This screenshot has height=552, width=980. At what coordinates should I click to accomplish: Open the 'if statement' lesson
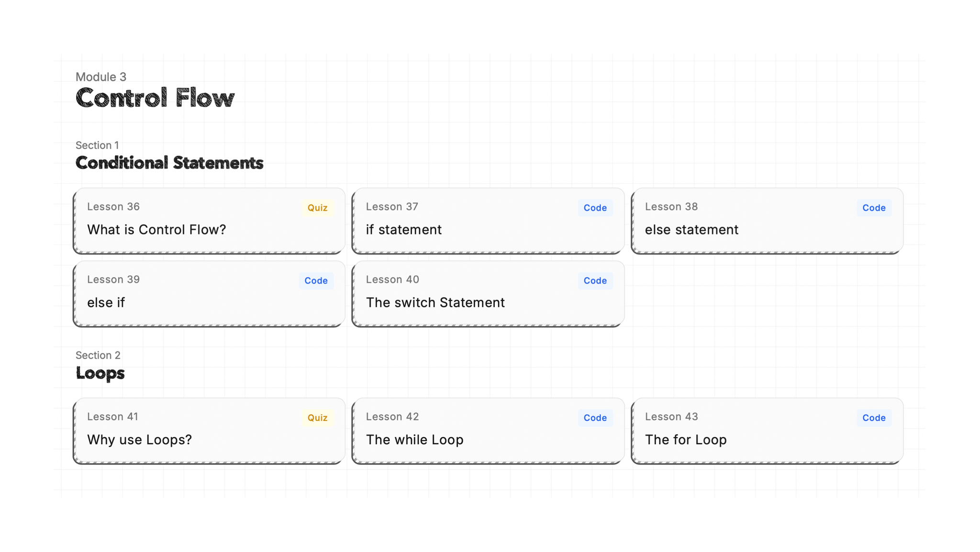pos(487,221)
